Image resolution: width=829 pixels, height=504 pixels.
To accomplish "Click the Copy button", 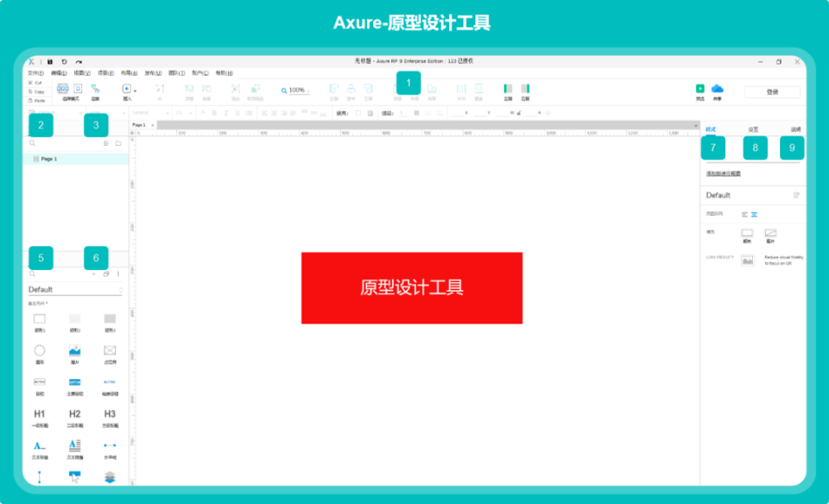I will (x=36, y=91).
